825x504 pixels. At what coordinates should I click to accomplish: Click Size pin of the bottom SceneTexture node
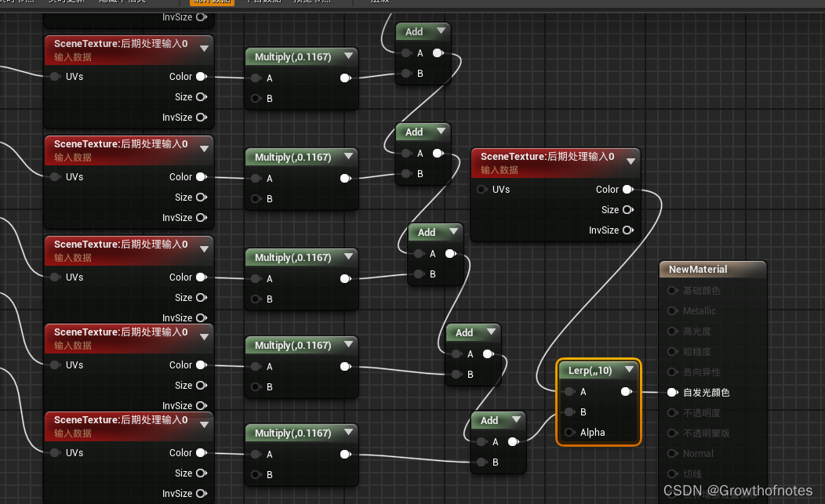(x=201, y=473)
